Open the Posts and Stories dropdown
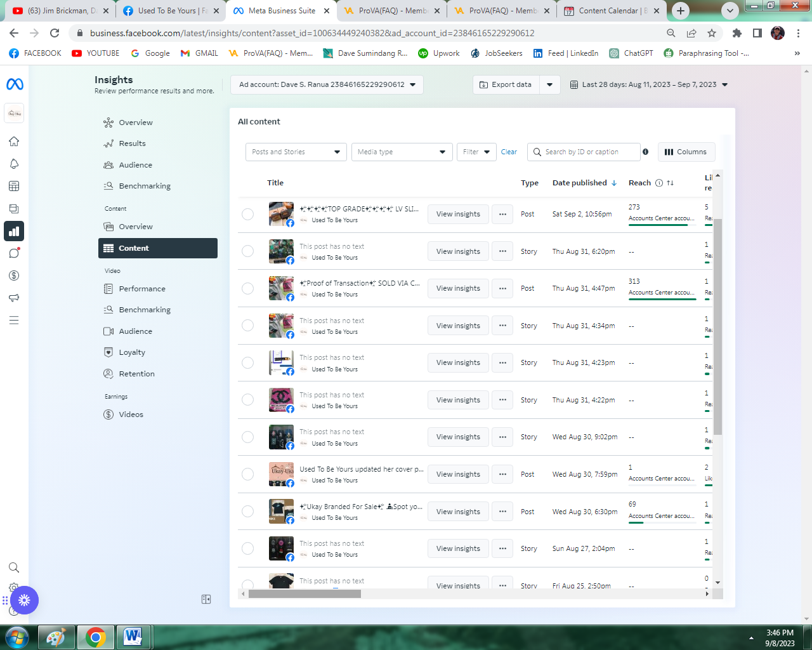The image size is (812, 650). point(296,152)
